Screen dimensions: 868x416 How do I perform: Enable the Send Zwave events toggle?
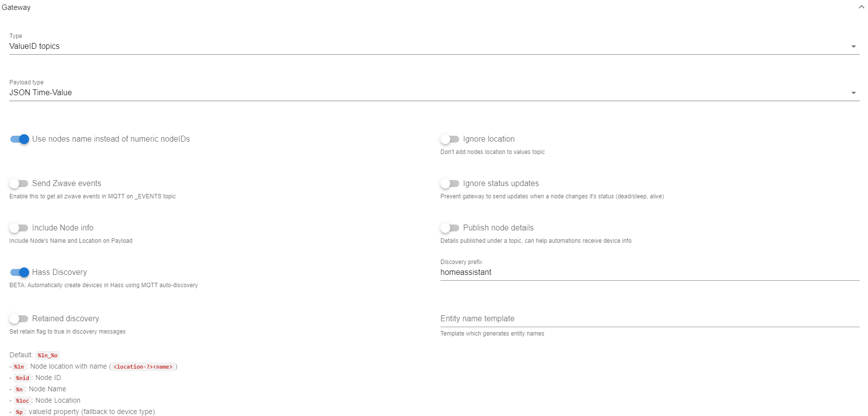click(19, 183)
